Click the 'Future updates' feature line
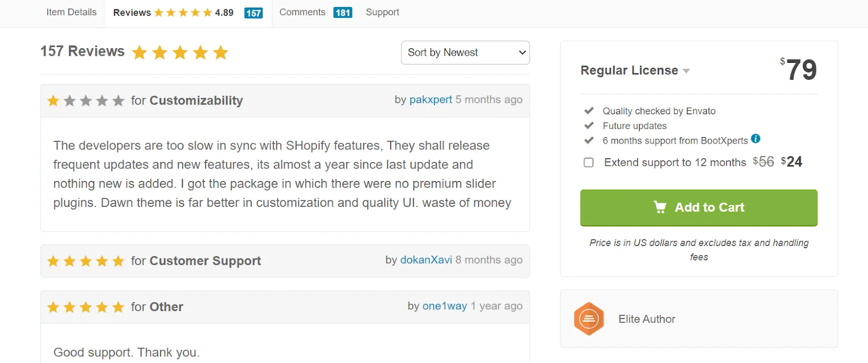868x363 pixels. pos(635,126)
